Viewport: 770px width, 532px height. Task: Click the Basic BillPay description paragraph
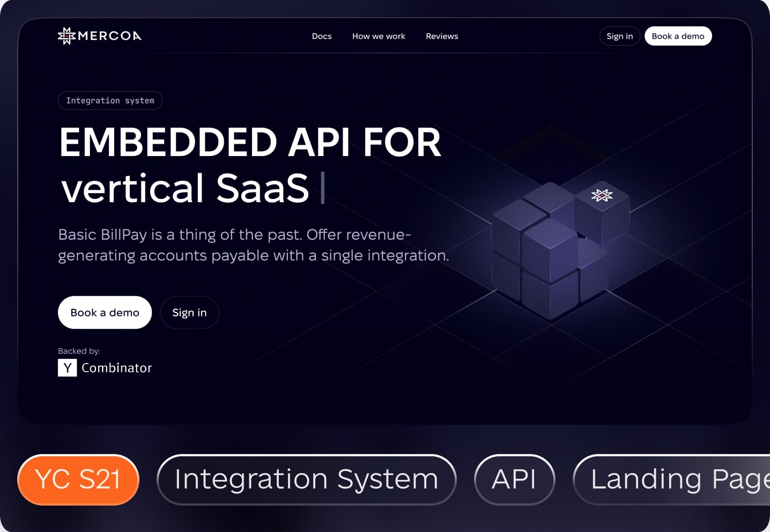click(x=254, y=245)
